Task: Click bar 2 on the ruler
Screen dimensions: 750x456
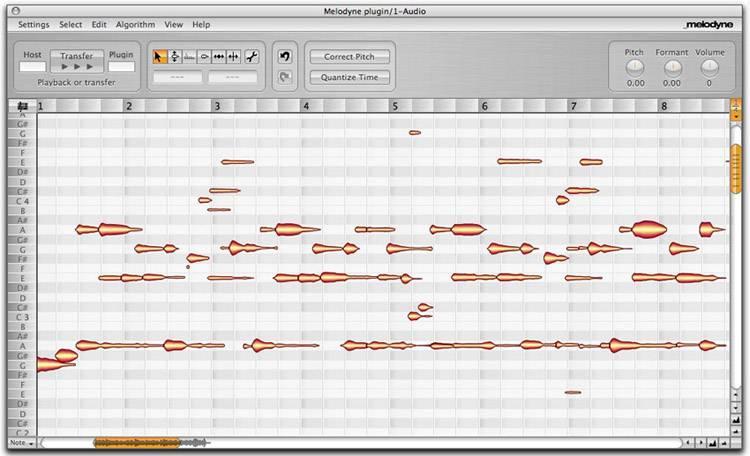Action: click(129, 106)
